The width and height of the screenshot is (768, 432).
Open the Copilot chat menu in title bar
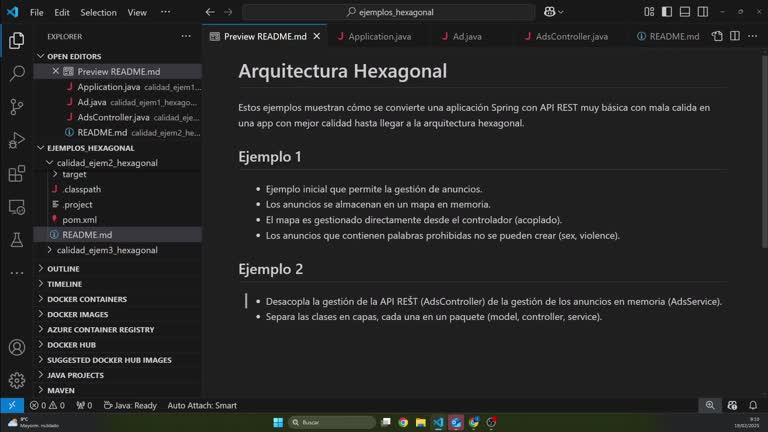[553, 12]
